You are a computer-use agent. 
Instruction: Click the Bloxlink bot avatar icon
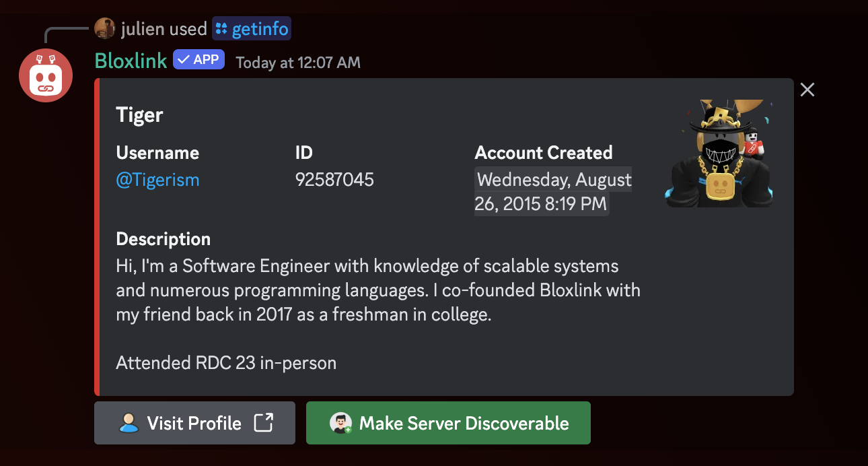(x=45, y=75)
